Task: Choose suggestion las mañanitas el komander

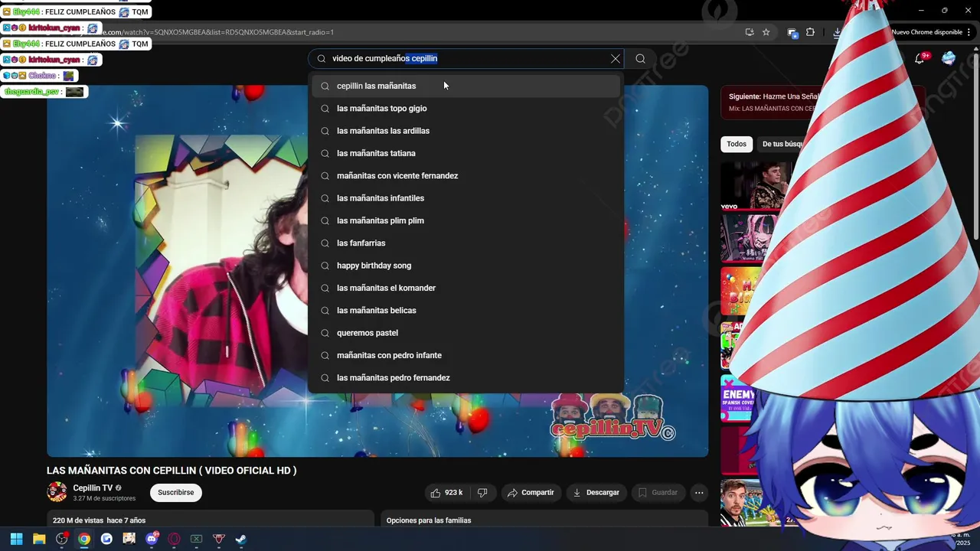Action: (x=465, y=288)
